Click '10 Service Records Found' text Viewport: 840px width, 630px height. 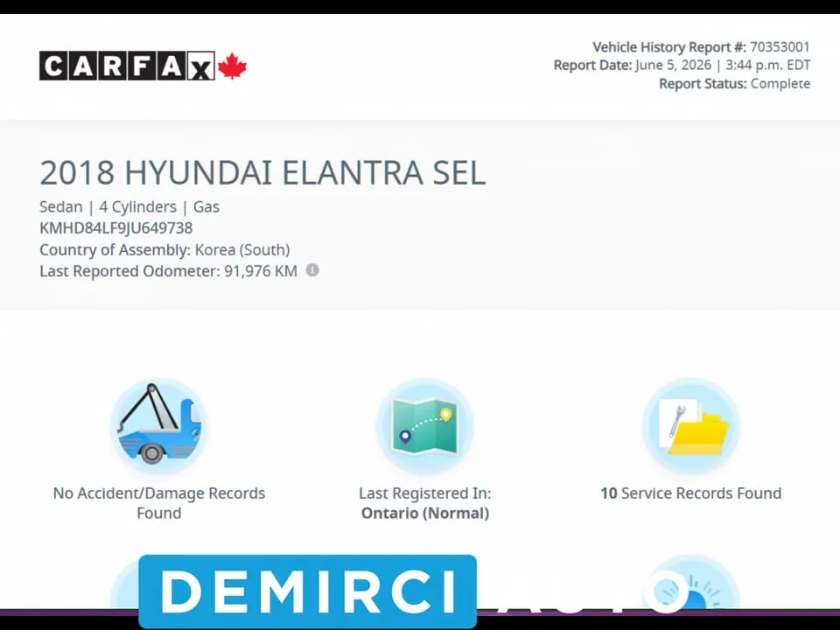click(691, 493)
